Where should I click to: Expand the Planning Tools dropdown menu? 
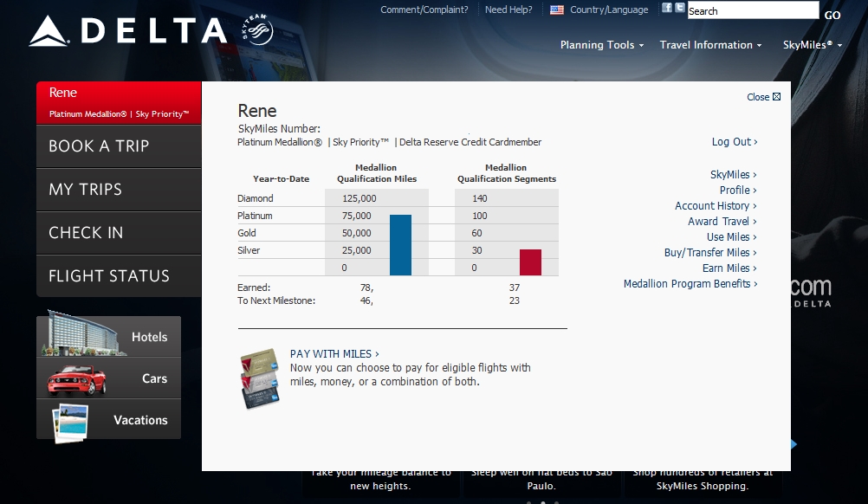601,45
